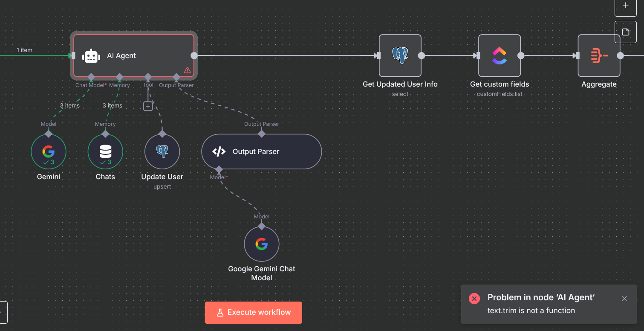Click the Output Parser Model connector diamond
This screenshot has height=331, width=644.
point(219,169)
